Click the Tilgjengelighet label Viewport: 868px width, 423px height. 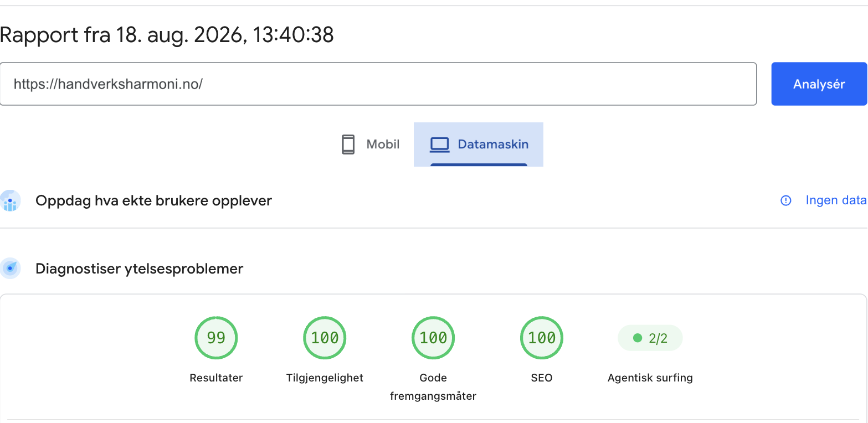click(x=325, y=378)
